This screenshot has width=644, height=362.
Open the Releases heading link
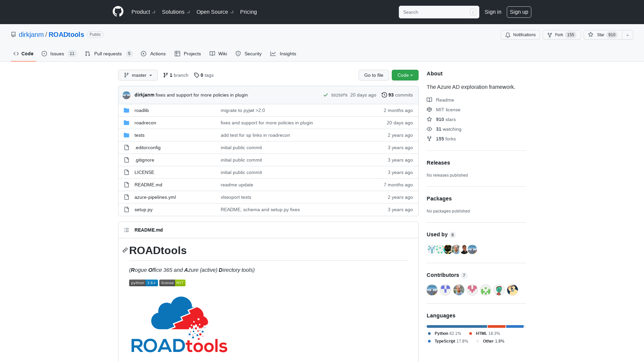[438, 163]
